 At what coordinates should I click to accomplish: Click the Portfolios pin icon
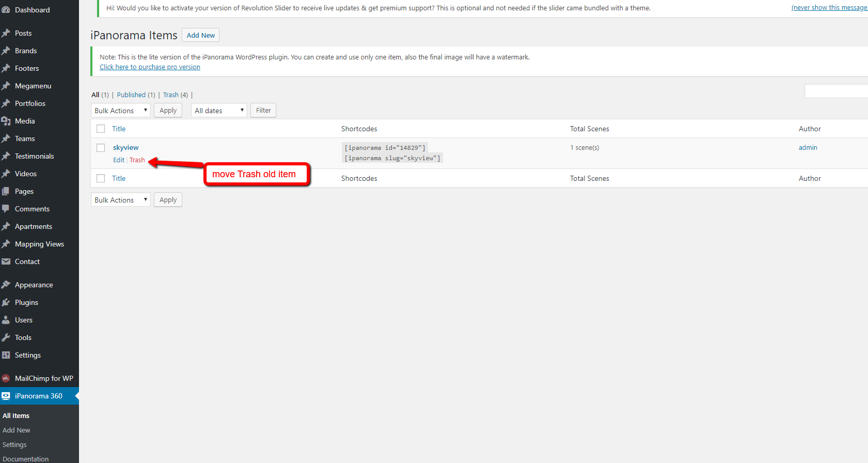[6, 103]
